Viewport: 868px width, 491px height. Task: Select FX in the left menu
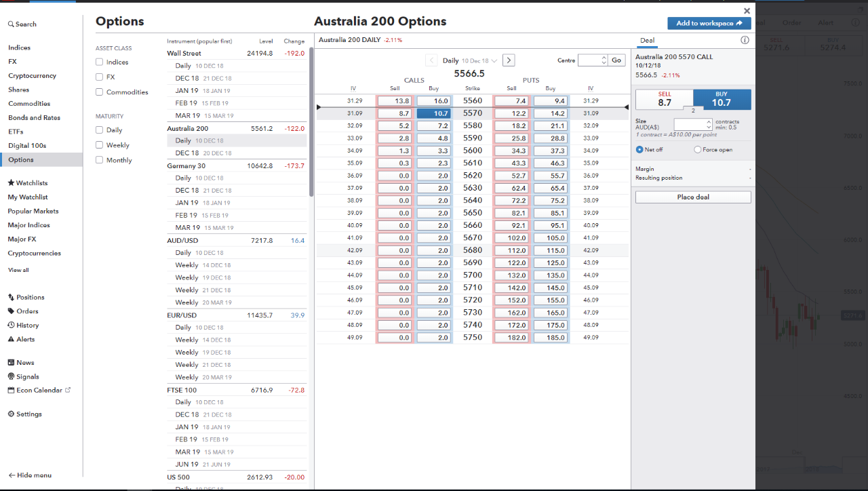(12, 62)
